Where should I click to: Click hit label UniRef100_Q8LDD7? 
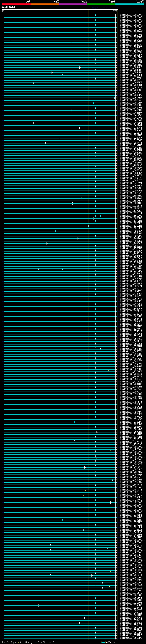[x=131, y=57]
